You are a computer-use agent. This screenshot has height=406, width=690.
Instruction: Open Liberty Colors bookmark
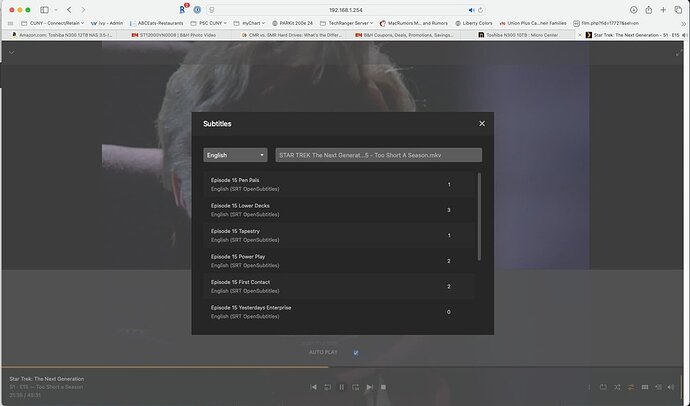pos(474,23)
